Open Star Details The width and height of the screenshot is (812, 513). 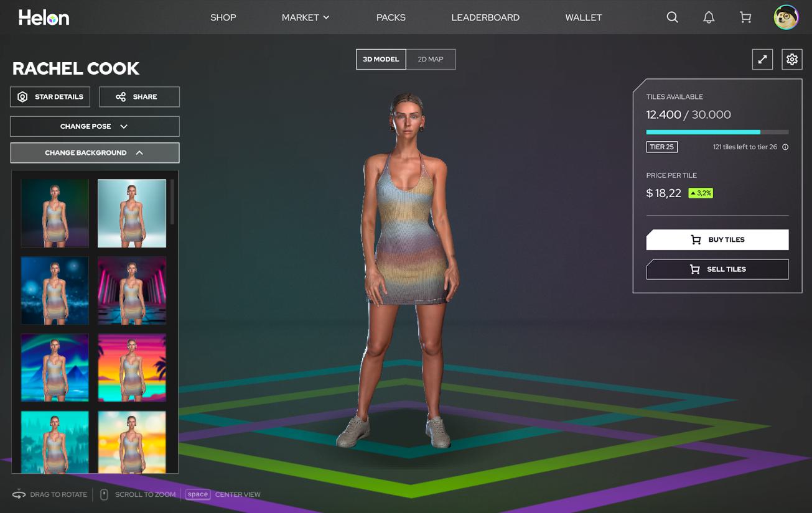(x=50, y=97)
